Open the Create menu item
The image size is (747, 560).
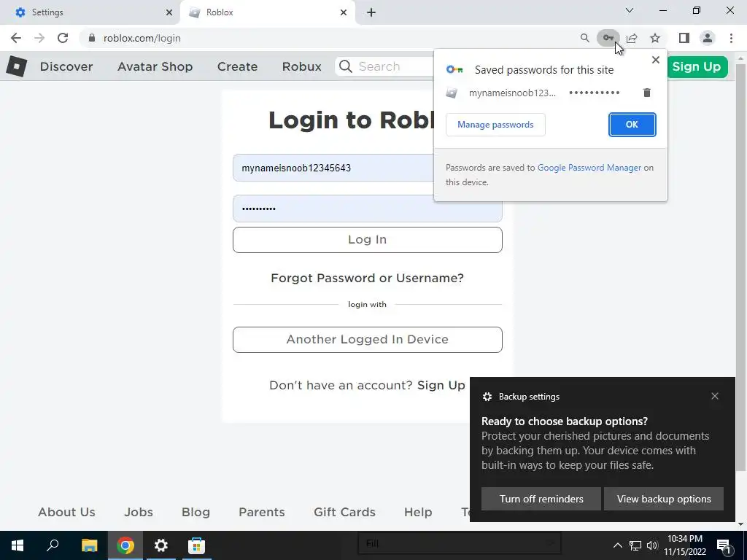click(237, 66)
